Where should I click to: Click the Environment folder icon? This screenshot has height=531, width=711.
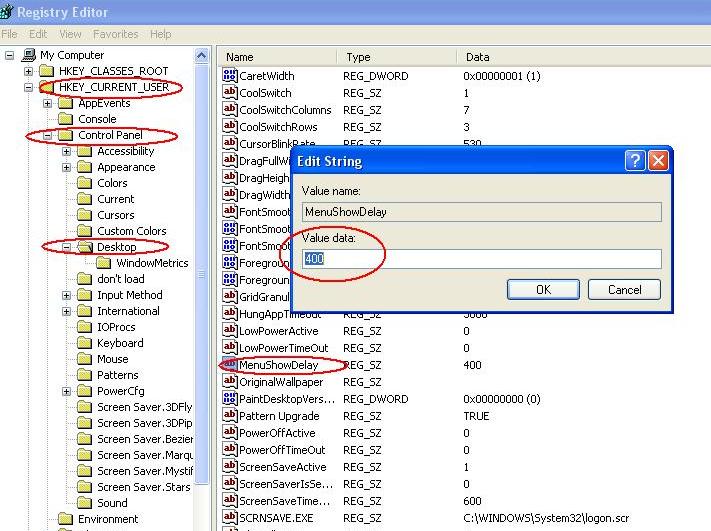[66, 519]
